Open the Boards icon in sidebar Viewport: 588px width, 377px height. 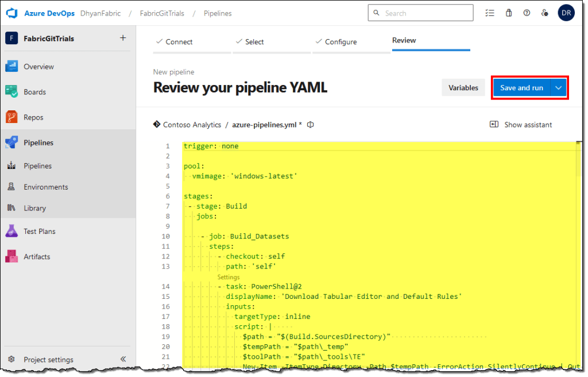click(x=12, y=92)
